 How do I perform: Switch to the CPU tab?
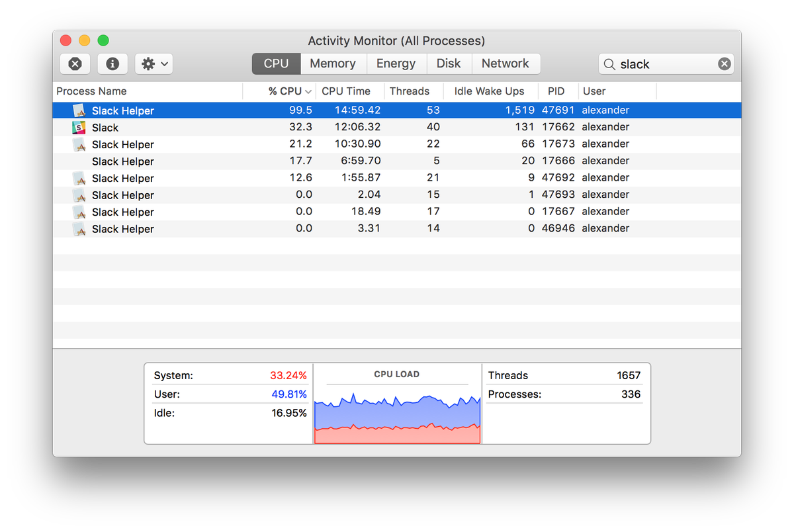(x=276, y=64)
